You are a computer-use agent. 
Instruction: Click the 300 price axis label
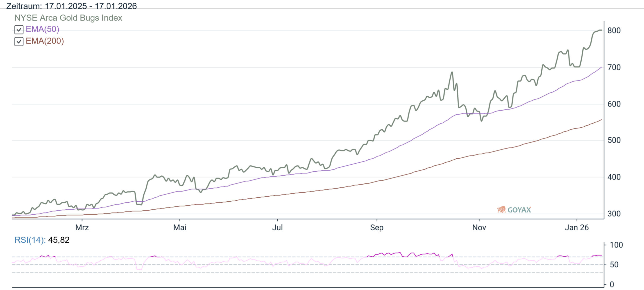pyautogui.click(x=614, y=214)
